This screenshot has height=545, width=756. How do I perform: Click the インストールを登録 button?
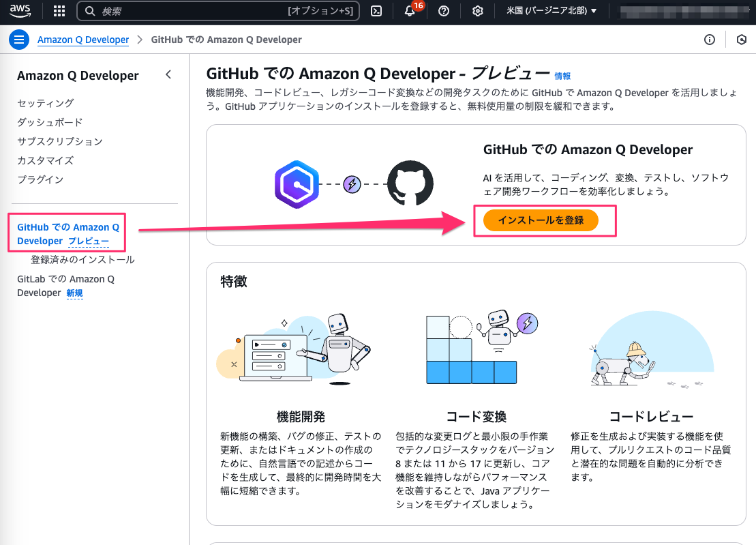(541, 220)
